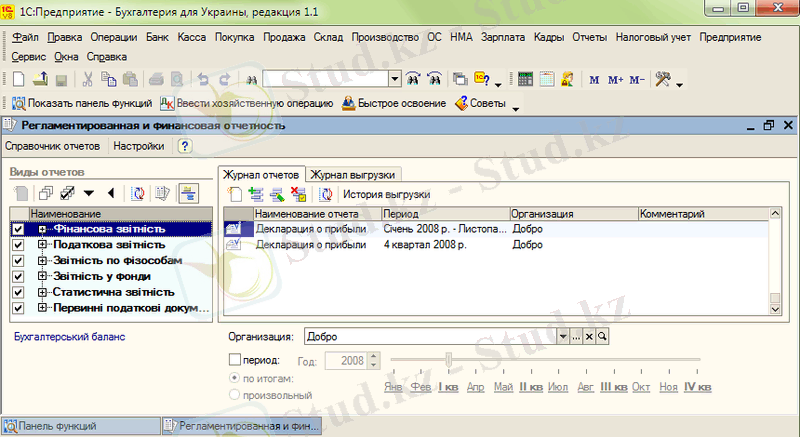Screen dimensions: 800x437
Task: Toggle the Статистична звітність checkbox
Action: tap(17, 292)
